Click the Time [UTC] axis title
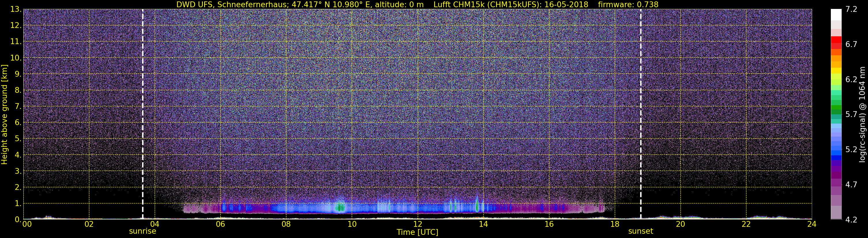 coord(417,232)
